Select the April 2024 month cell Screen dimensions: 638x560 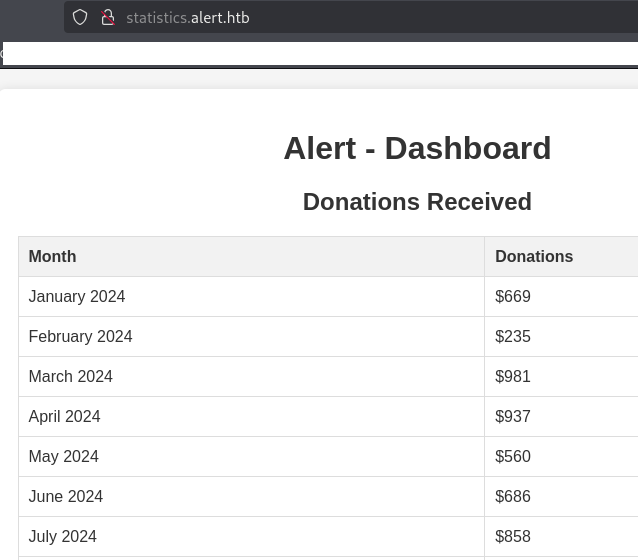(64, 416)
